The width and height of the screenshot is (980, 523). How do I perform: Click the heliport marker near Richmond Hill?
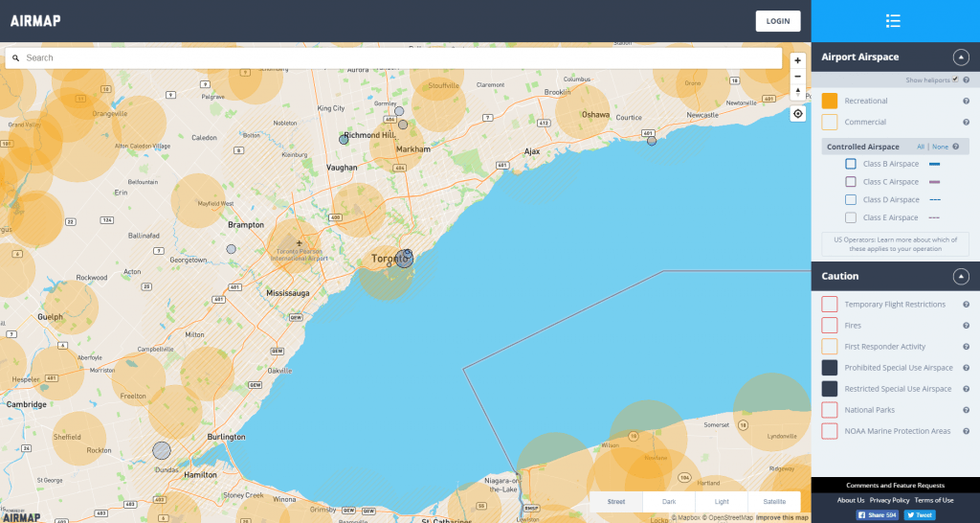[x=344, y=140]
